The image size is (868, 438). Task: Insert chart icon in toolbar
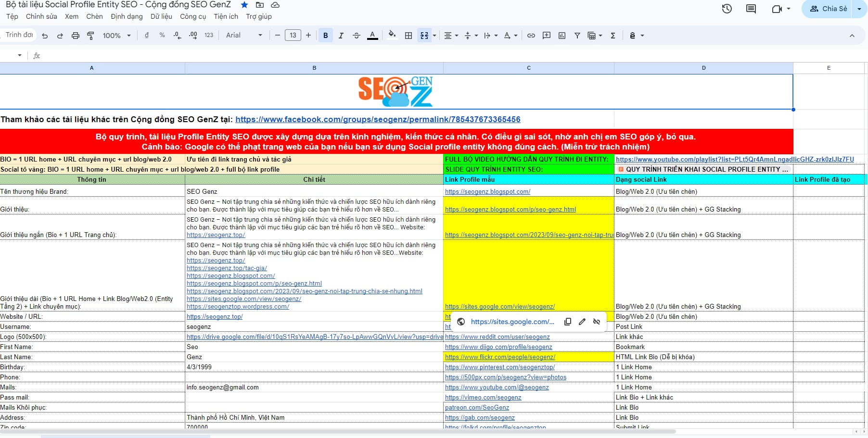pyautogui.click(x=562, y=36)
